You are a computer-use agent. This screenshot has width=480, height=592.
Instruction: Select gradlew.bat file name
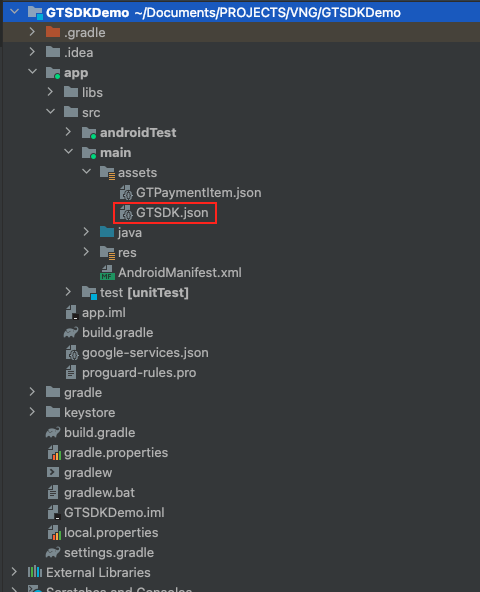pyautogui.click(x=99, y=492)
